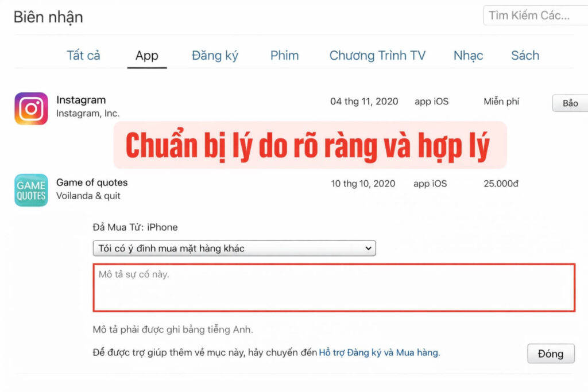Click the Game of Quotes app icon
The image size is (588, 392).
30,190
